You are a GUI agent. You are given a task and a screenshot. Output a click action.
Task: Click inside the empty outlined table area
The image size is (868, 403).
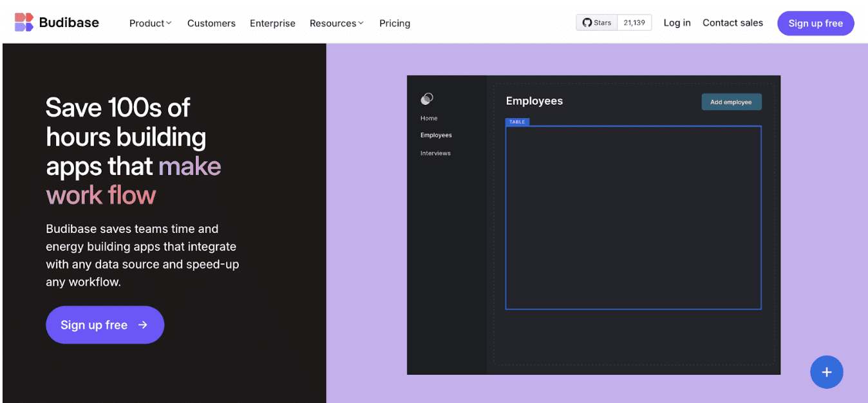(x=633, y=218)
